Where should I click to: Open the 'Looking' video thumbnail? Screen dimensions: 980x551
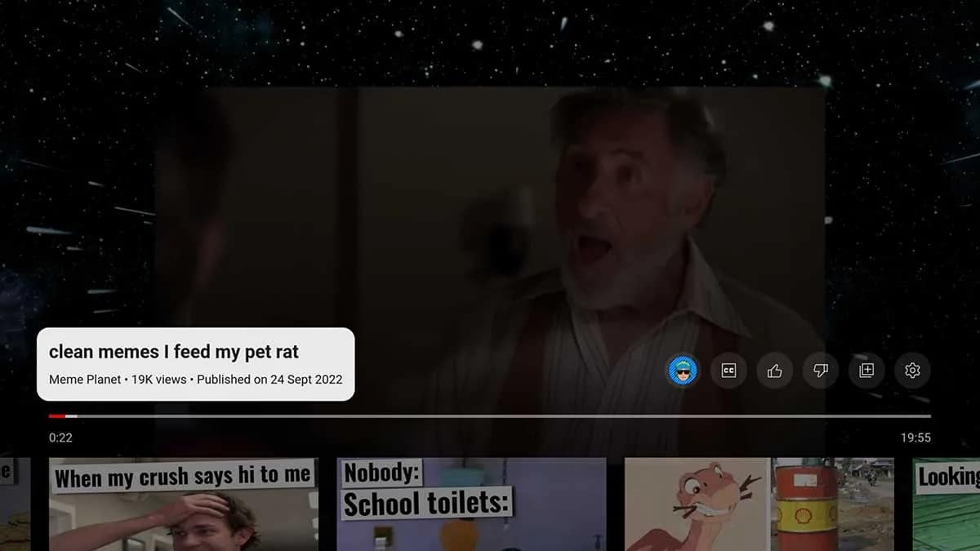click(946, 504)
